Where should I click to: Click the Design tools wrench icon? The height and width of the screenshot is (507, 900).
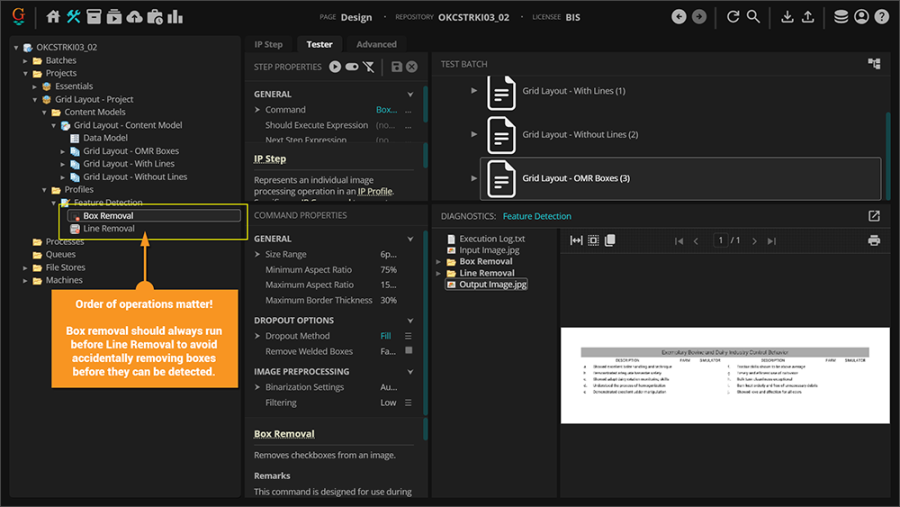74,17
